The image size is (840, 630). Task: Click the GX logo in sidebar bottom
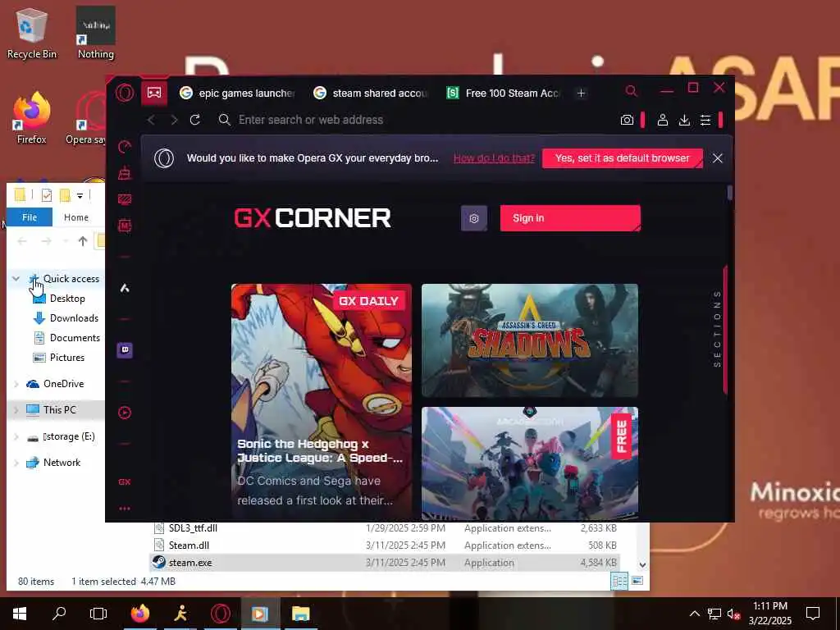125,482
